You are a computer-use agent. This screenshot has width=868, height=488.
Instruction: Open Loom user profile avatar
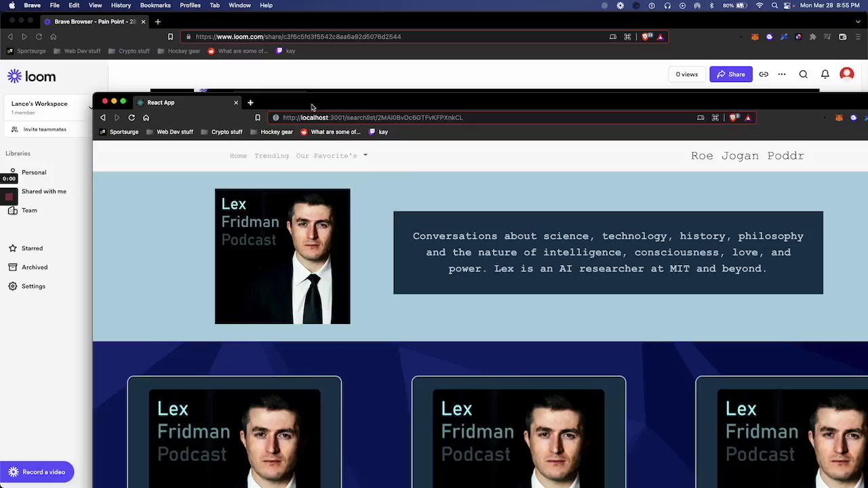pos(847,74)
